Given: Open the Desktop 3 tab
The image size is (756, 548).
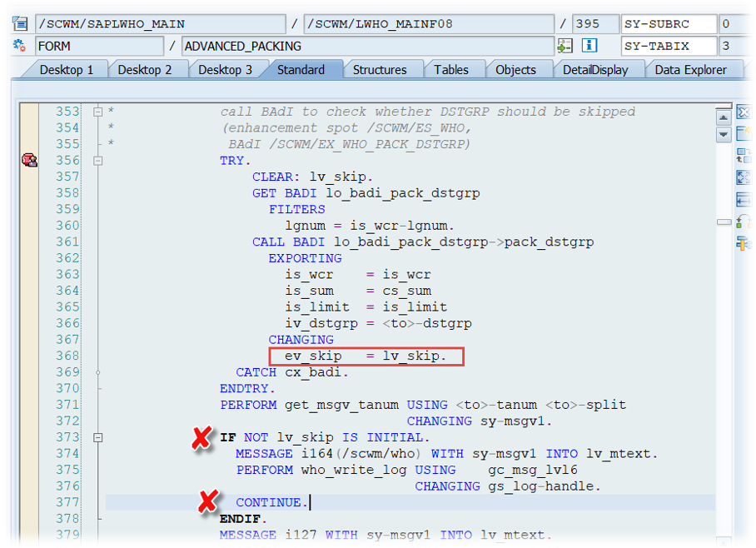Looking at the screenshot, I should pyautogui.click(x=225, y=70).
